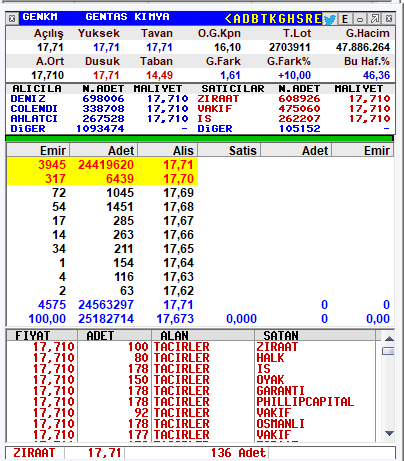
Task: Click the yellow 'A' shortcut letter in title bar
Action: pos(237,19)
